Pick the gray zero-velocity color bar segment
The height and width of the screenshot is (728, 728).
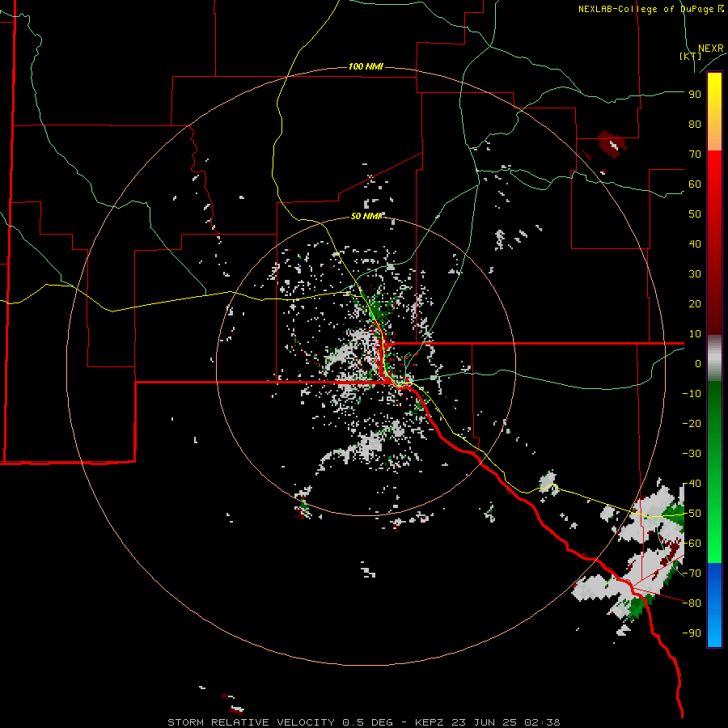pyautogui.click(x=714, y=358)
